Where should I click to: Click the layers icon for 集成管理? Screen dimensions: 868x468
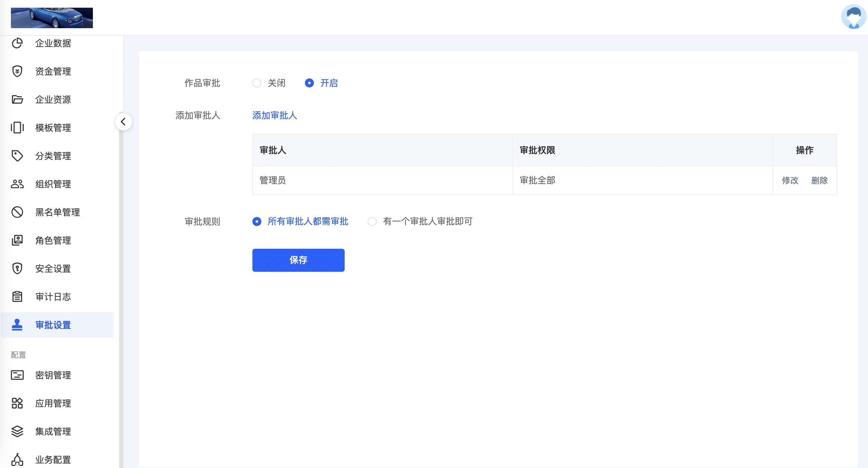click(17, 431)
